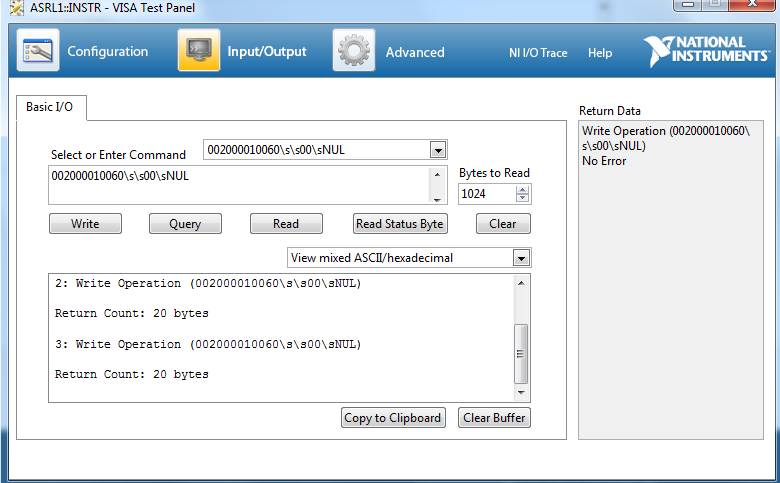Close the VISA Test Panel window
Screen dimensions: 780x483
tap(753, 4)
